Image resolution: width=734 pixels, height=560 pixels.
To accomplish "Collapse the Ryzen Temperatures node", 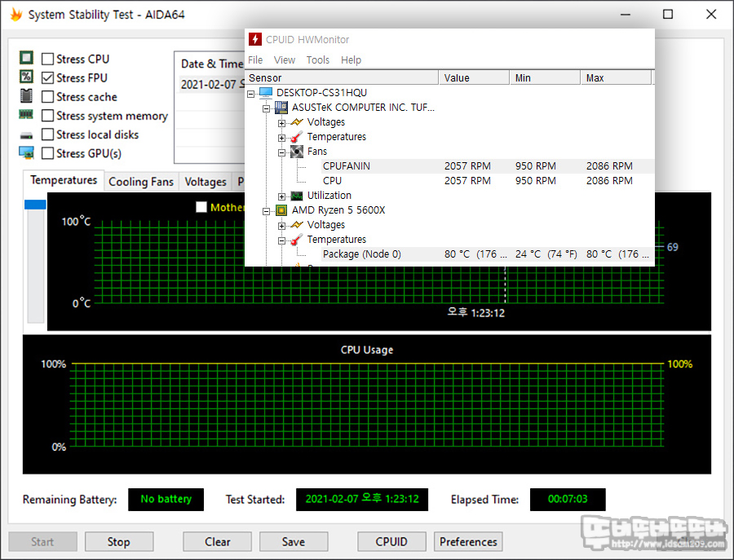I will [281, 241].
